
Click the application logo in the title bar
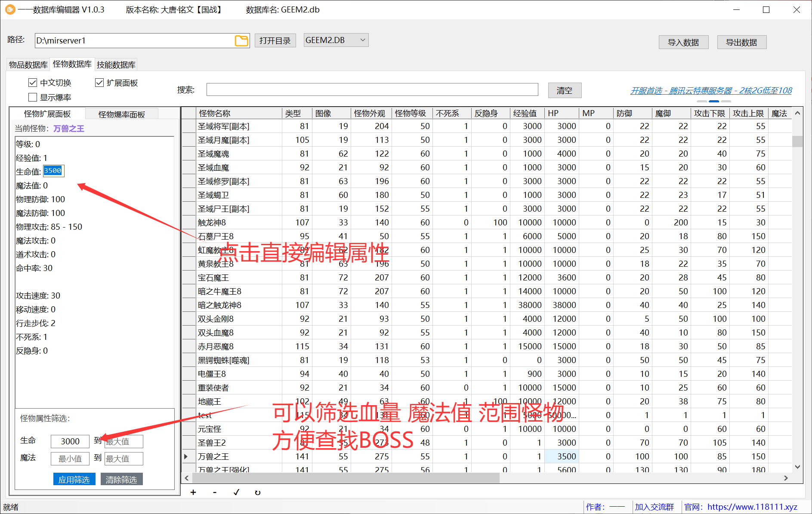point(9,9)
